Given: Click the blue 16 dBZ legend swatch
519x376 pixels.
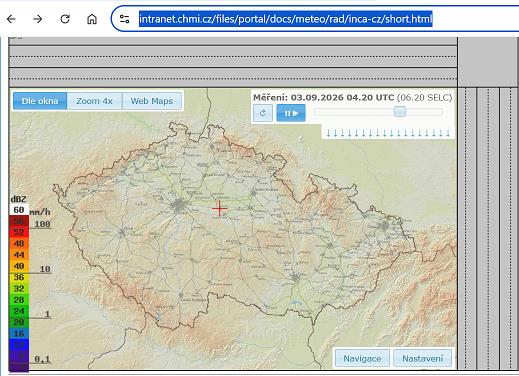Looking at the screenshot, I should [x=19, y=333].
